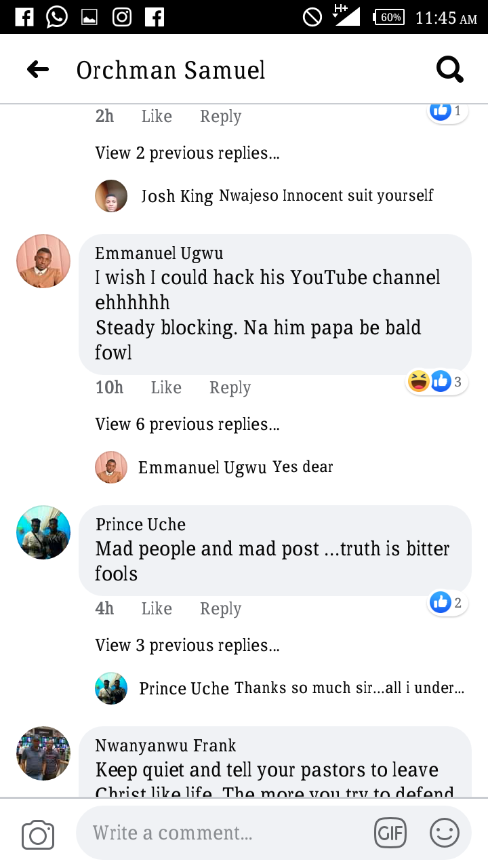Viewport: 488px width, 868px height.
Task: Tap the WhatsApp notification icon in status bar
Action: [57, 17]
